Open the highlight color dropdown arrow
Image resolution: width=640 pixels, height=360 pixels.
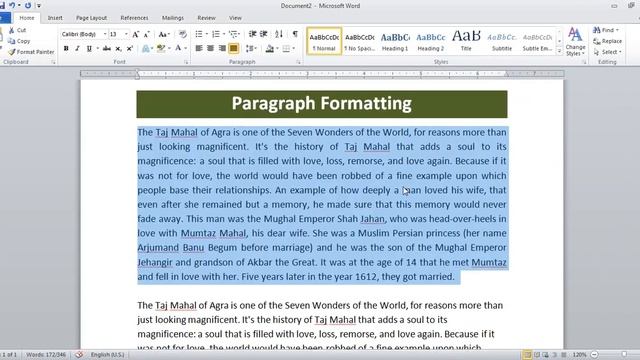169,49
